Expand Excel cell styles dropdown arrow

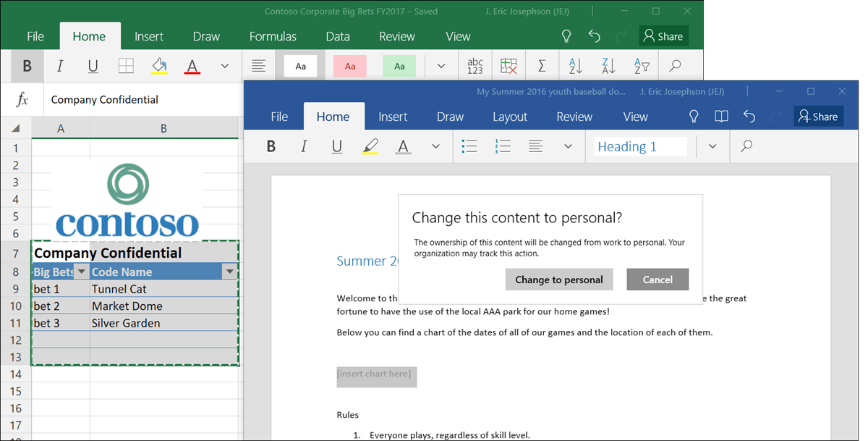click(441, 66)
